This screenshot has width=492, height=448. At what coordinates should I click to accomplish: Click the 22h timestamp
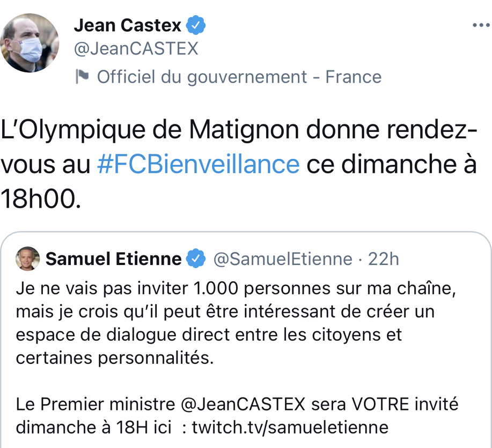[x=384, y=259]
